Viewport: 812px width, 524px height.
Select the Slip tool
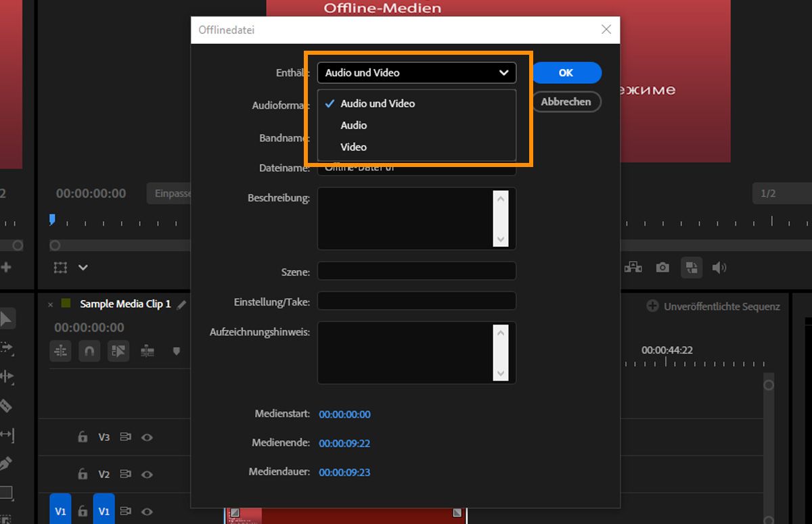click(x=6, y=435)
